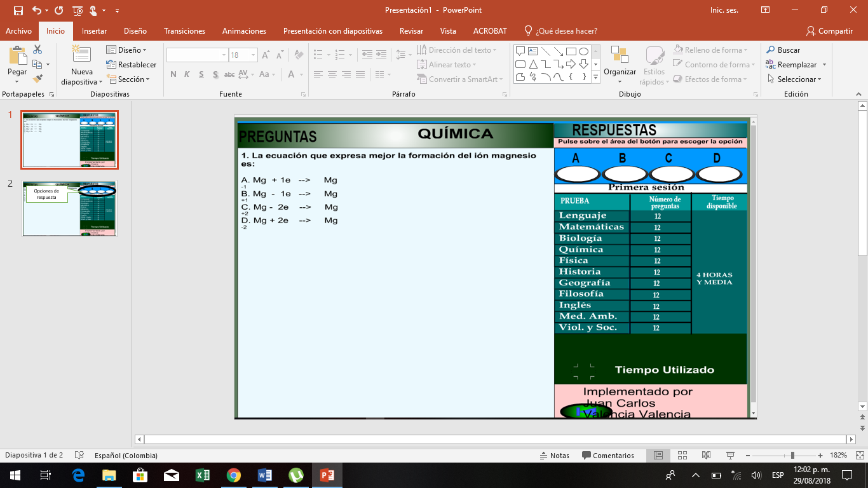Click the Cut scissors icon

tap(37, 50)
